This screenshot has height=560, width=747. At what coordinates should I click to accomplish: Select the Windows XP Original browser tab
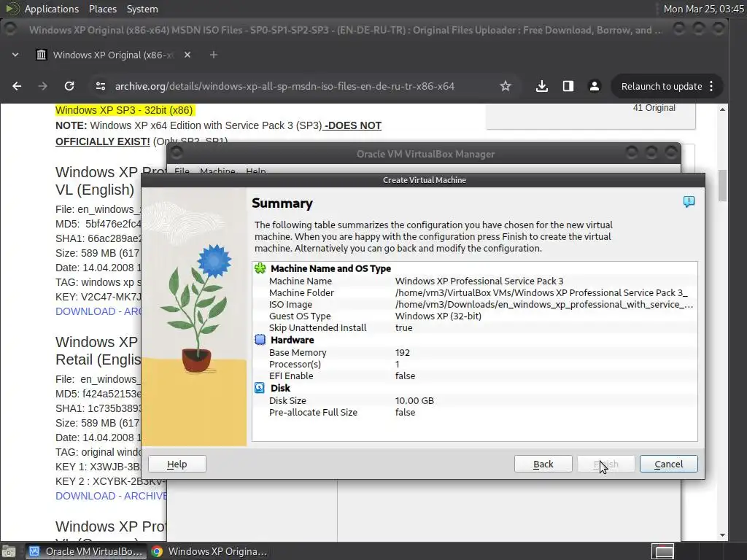(113, 55)
